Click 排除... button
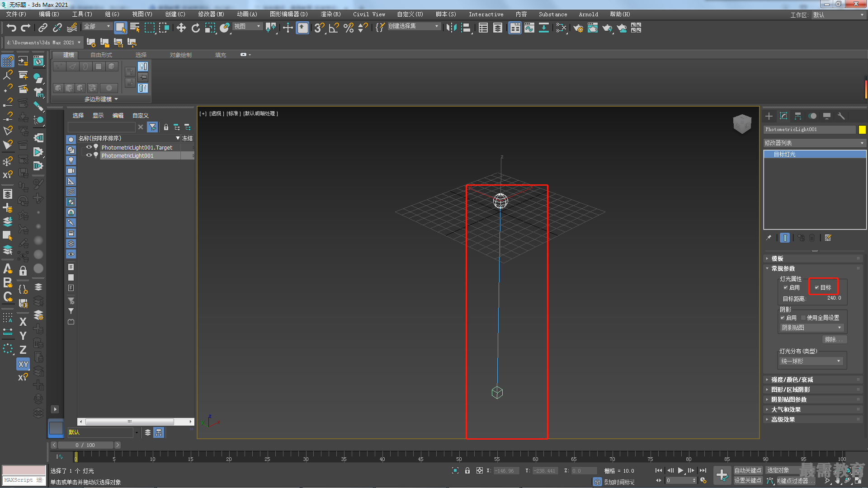868x488 pixels. [x=834, y=339]
